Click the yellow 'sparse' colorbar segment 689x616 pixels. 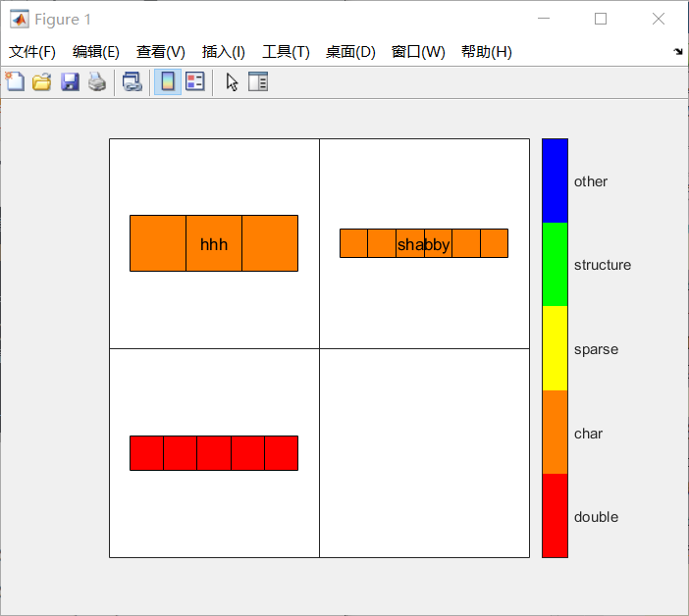click(x=555, y=348)
